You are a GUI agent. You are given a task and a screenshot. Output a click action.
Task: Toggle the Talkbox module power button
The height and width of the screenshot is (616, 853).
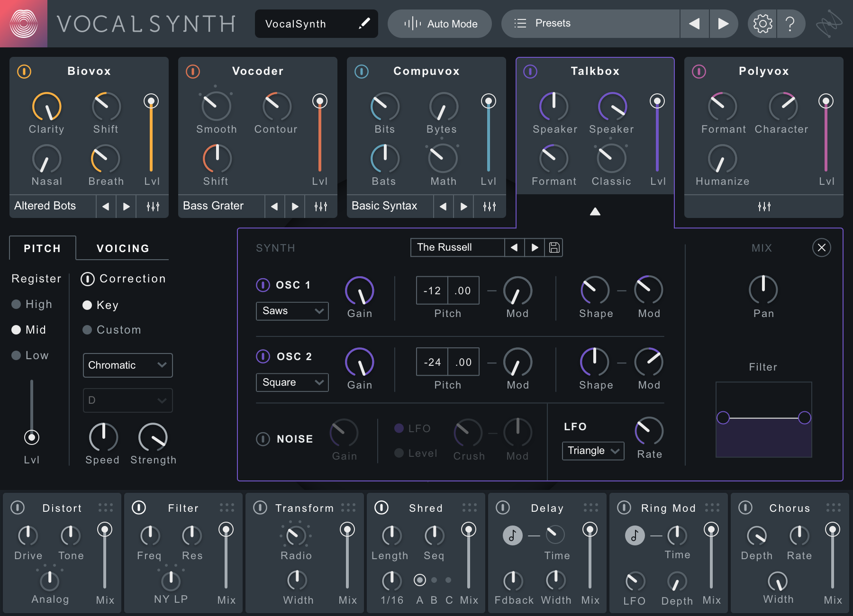530,72
